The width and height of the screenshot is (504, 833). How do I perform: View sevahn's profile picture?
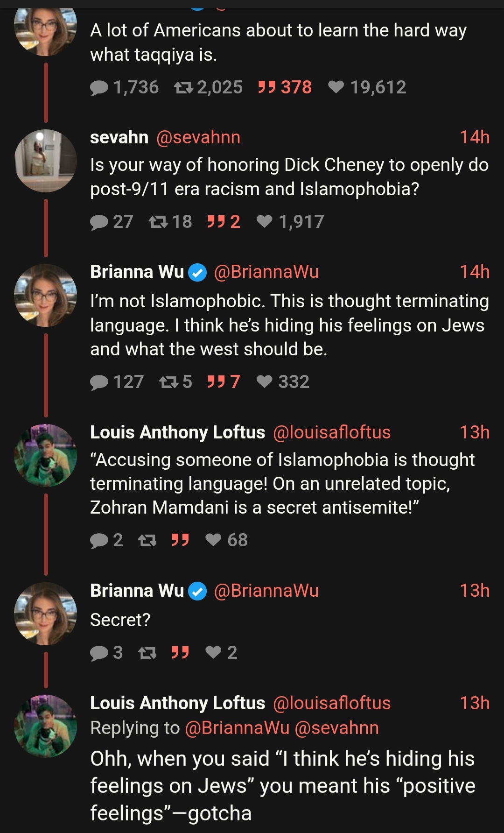coord(46,161)
